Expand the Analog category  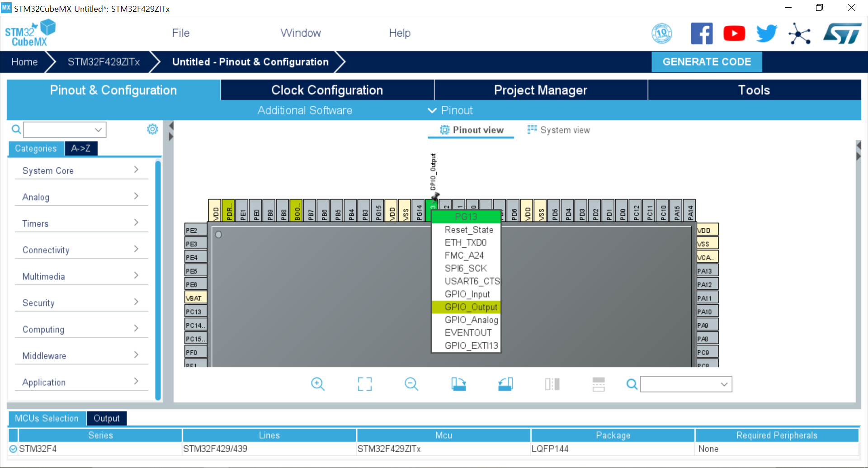click(81, 197)
